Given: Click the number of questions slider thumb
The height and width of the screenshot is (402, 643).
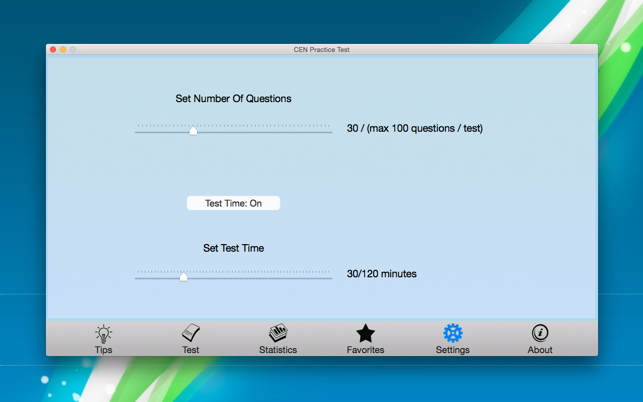Looking at the screenshot, I should [x=193, y=131].
